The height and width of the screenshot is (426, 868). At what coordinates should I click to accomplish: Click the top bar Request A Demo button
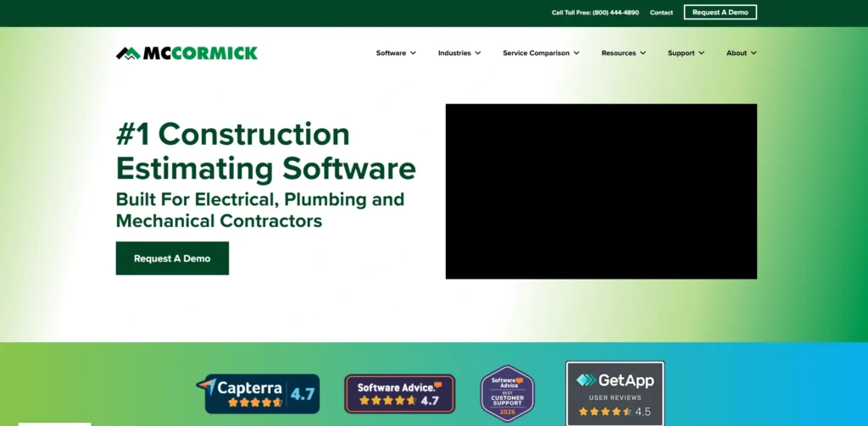pyautogui.click(x=721, y=12)
